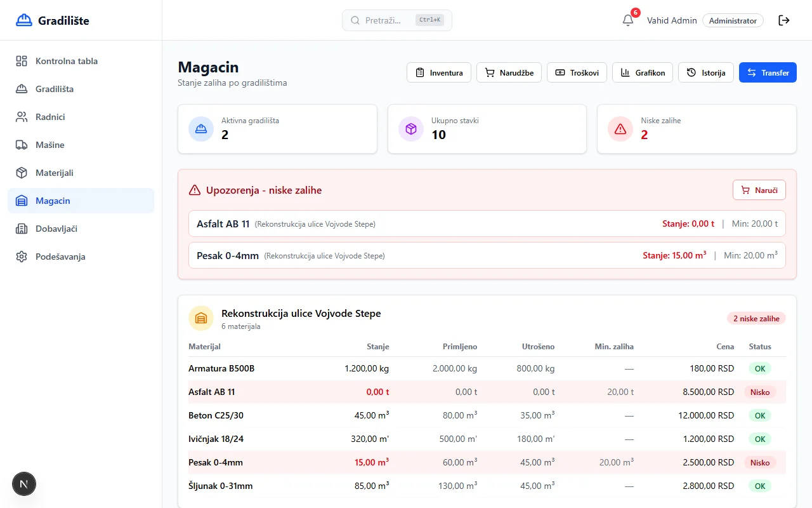The height and width of the screenshot is (508, 812).
Task: Open Podešavanja settings
Action: tap(22, 257)
